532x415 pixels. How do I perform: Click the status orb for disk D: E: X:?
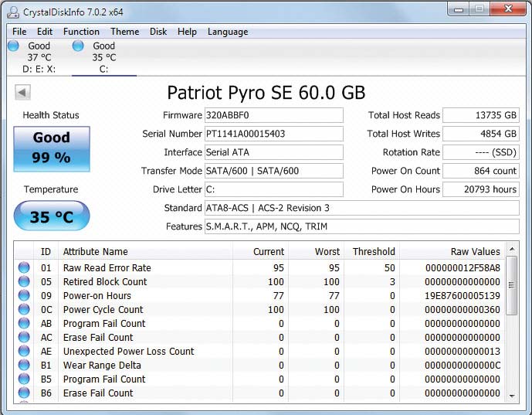pos(13,46)
